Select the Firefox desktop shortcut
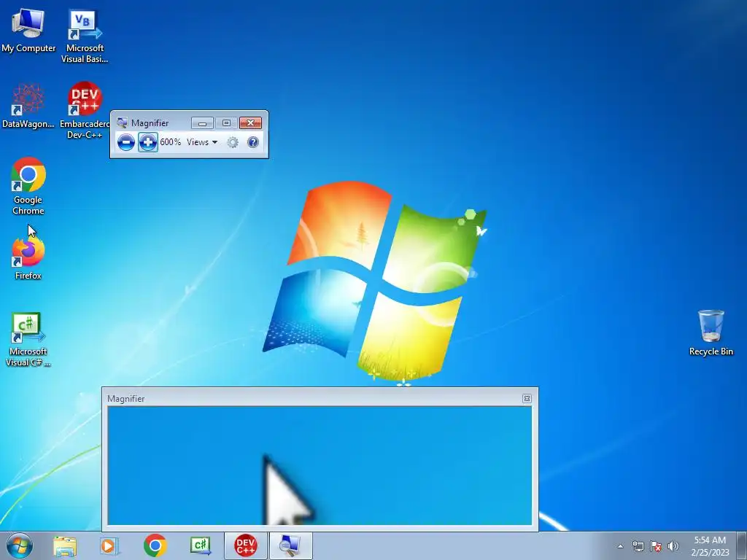 tap(28, 259)
